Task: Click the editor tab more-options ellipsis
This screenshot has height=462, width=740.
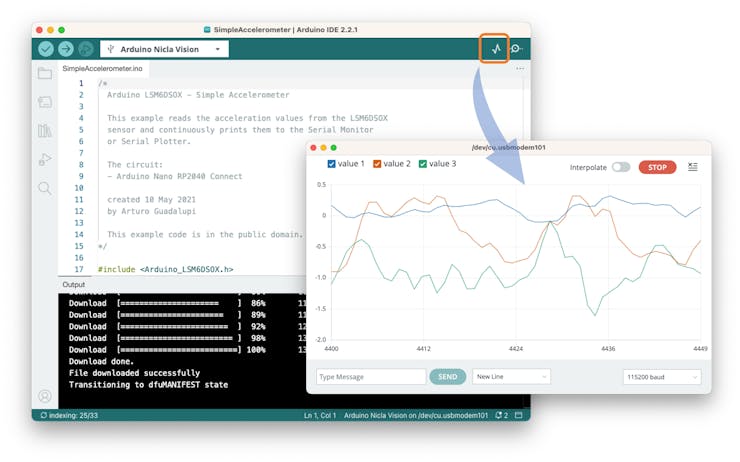Action: pyautogui.click(x=520, y=68)
